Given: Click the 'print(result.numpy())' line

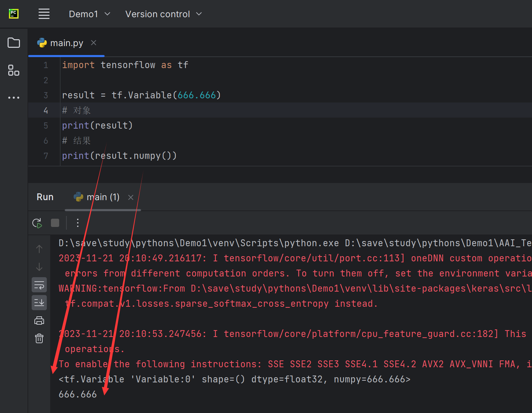Looking at the screenshot, I should (x=119, y=156).
